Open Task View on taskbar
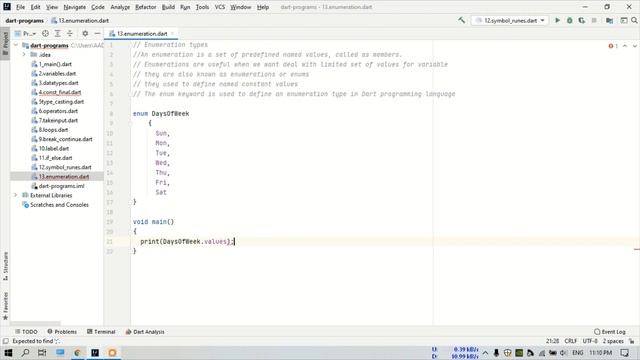 point(42,353)
